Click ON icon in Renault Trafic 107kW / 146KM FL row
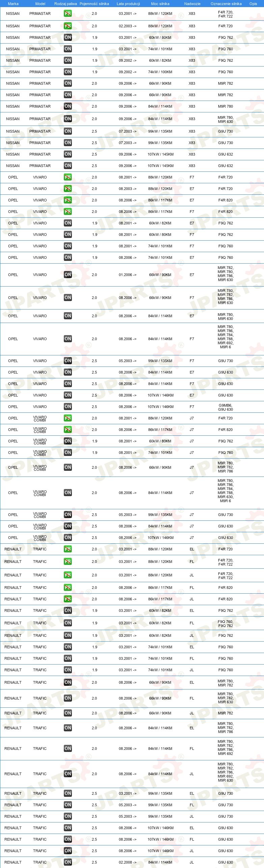The width and height of the screenshot is (264, 868). click(x=68, y=839)
